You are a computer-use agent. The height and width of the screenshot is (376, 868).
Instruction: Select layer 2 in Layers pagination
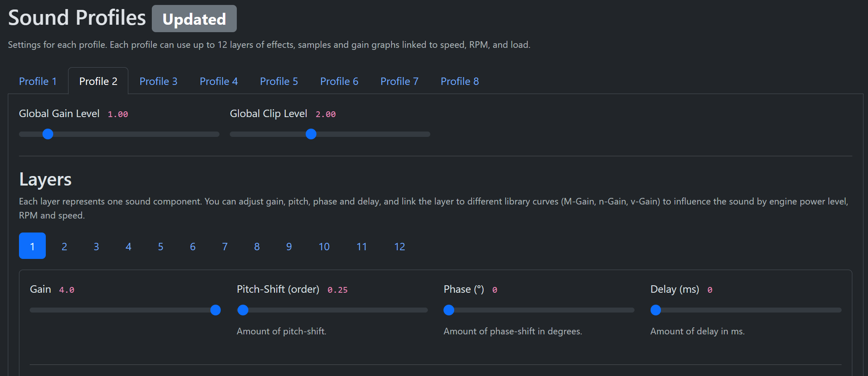(64, 247)
